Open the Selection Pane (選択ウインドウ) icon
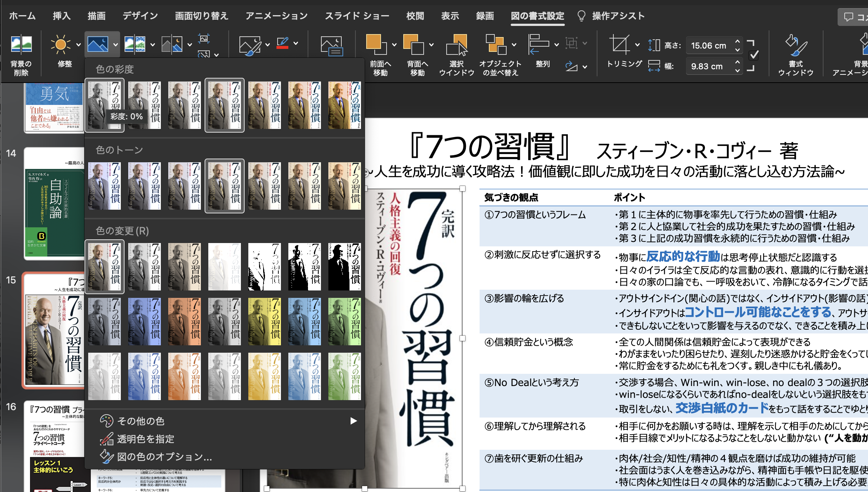Screen dimensions: 868x492 coord(457,45)
